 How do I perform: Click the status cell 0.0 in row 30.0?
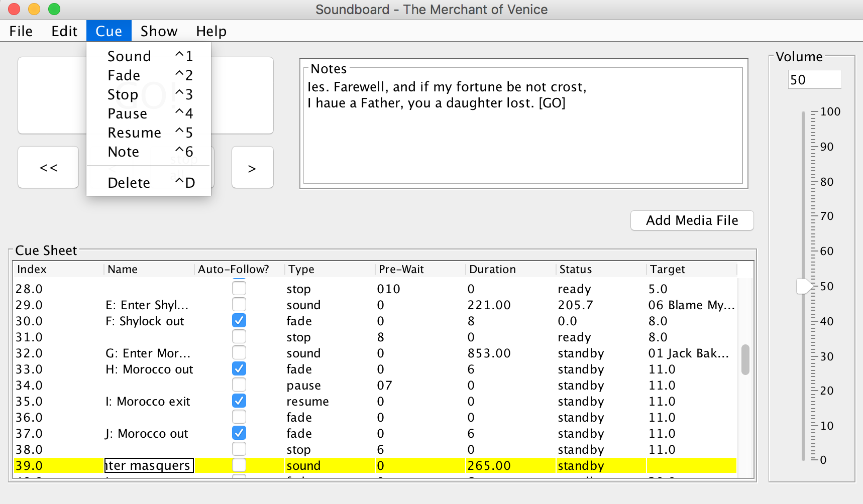601,321
